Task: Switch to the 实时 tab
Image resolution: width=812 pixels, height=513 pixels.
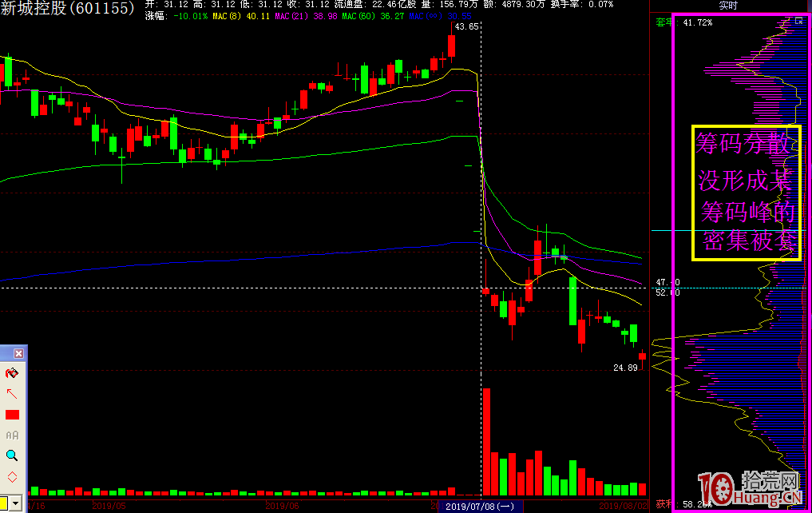Action: 728,6
